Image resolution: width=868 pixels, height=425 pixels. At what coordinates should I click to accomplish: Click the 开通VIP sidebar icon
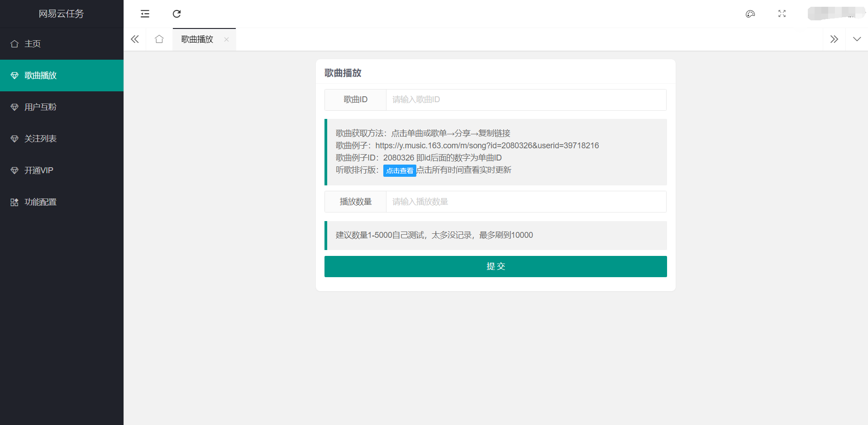tap(14, 170)
